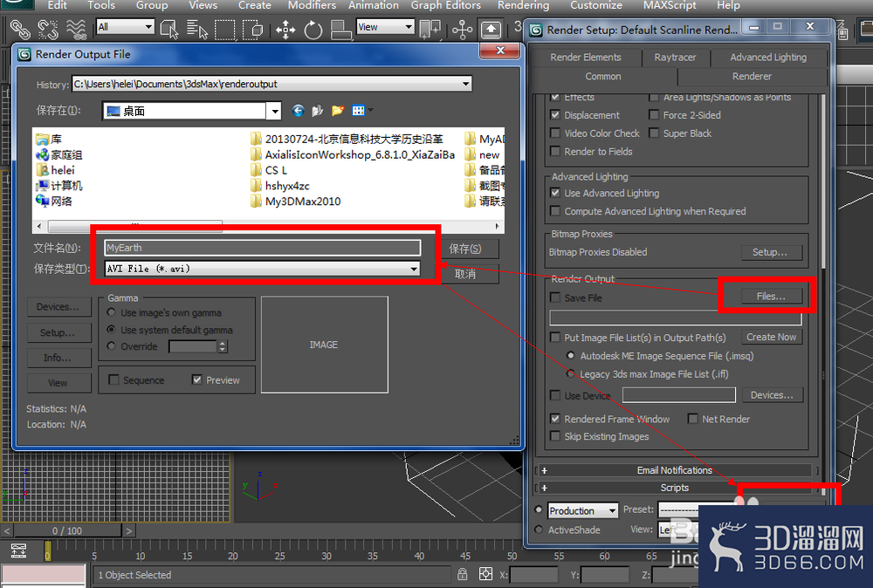873x588 pixels.
Task: Switch to the Raytracer tab
Action: 675,58
